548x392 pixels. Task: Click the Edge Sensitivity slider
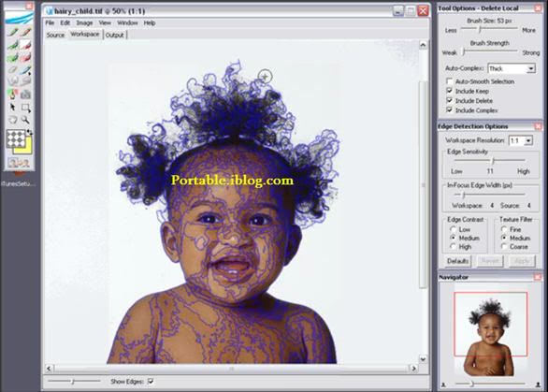pos(490,161)
